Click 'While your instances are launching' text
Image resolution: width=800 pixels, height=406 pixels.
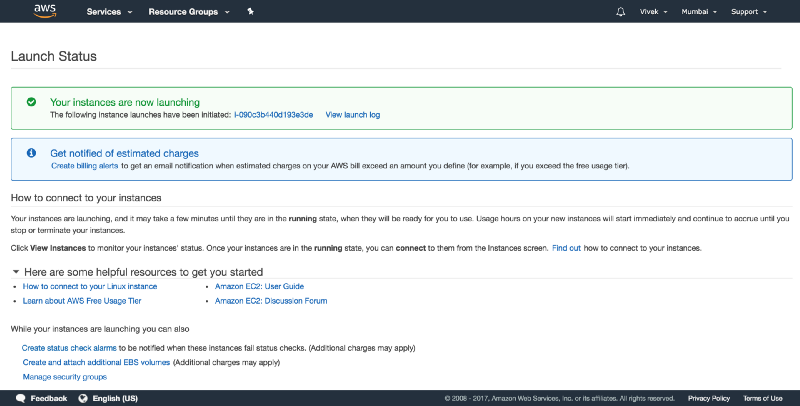pyautogui.click(x=100, y=329)
